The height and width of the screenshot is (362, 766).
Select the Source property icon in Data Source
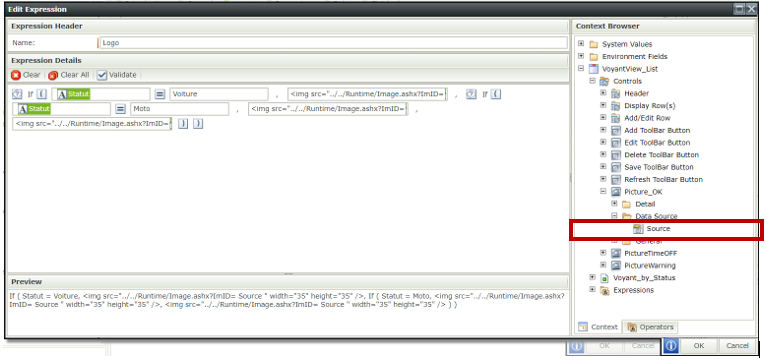pyautogui.click(x=638, y=229)
